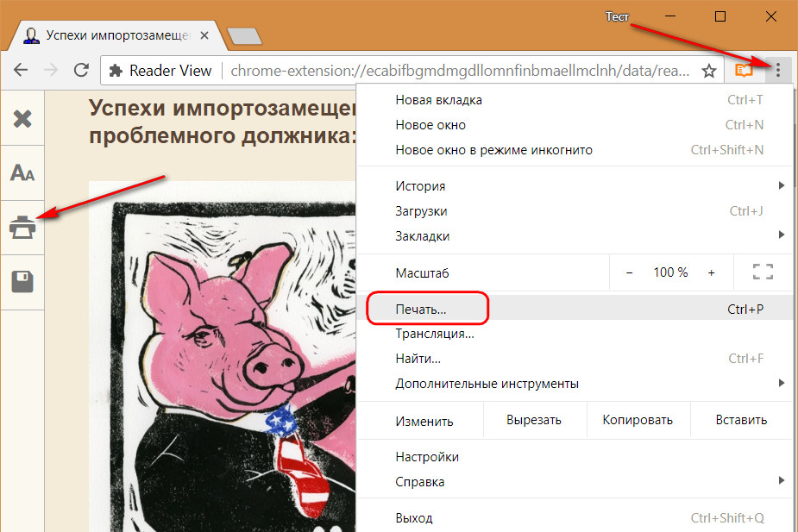Close the Успехи импортозамещения tab
798x532 pixels.
204,35
